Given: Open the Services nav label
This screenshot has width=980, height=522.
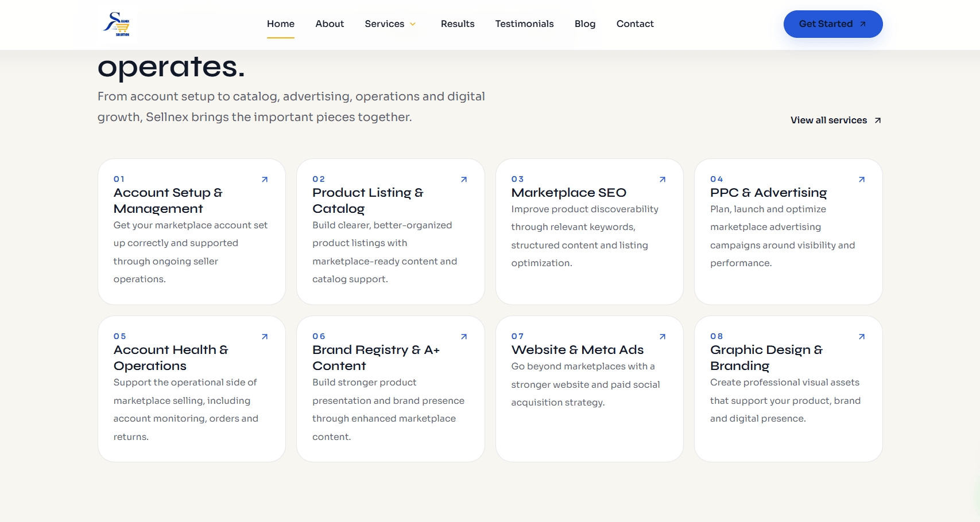Looking at the screenshot, I should pos(385,24).
